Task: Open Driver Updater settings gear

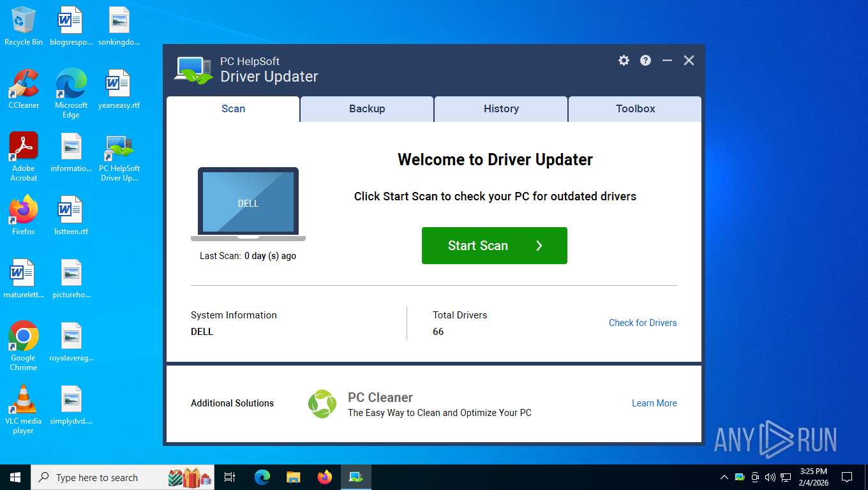Action: (x=624, y=60)
